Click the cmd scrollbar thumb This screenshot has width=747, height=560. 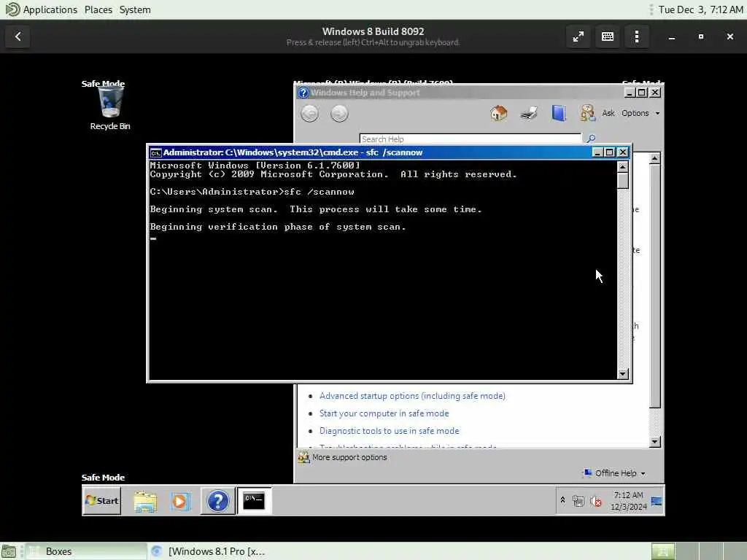(x=623, y=181)
